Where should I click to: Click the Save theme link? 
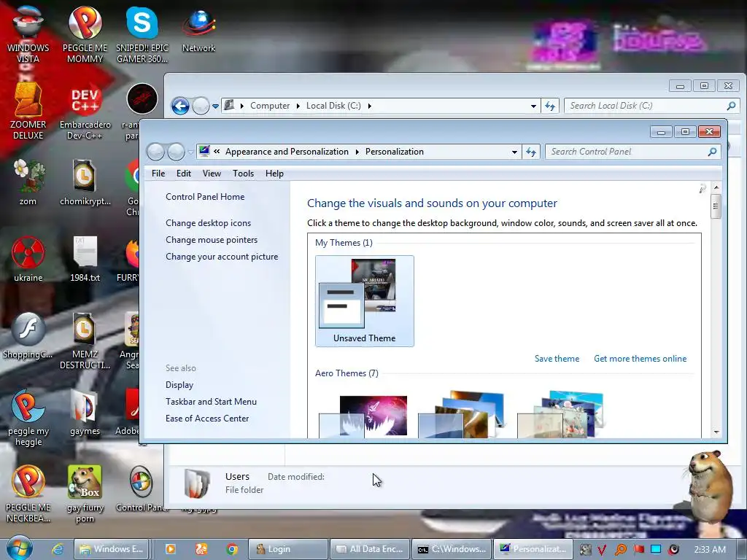pyautogui.click(x=557, y=359)
